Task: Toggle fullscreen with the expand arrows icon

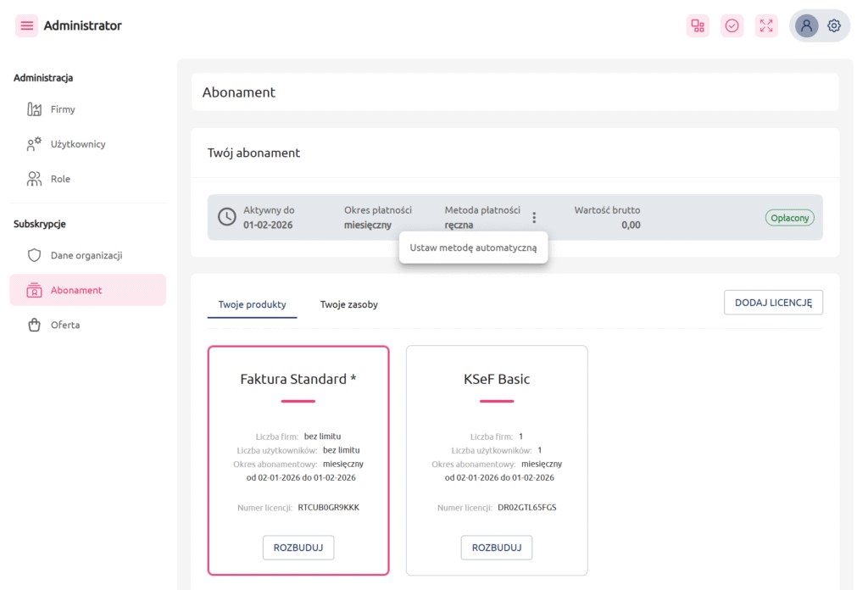Action: pyautogui.click(x=766, y=25)
